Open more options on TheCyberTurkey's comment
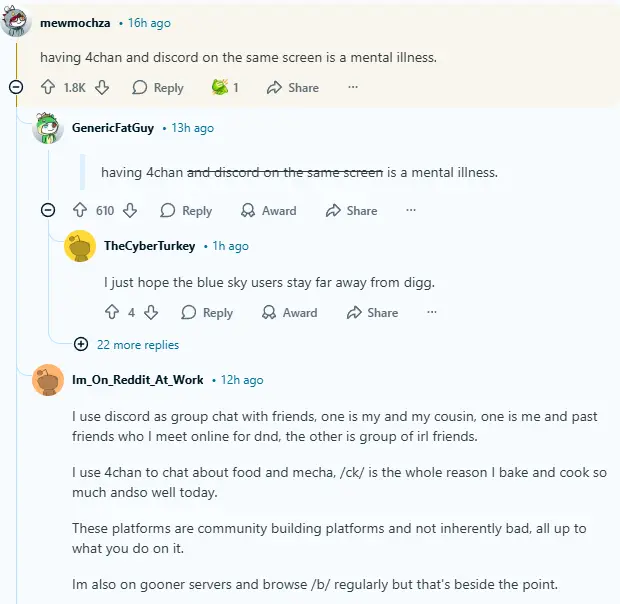This screenshot has width=620, height=604. click(x=432, y=313)
